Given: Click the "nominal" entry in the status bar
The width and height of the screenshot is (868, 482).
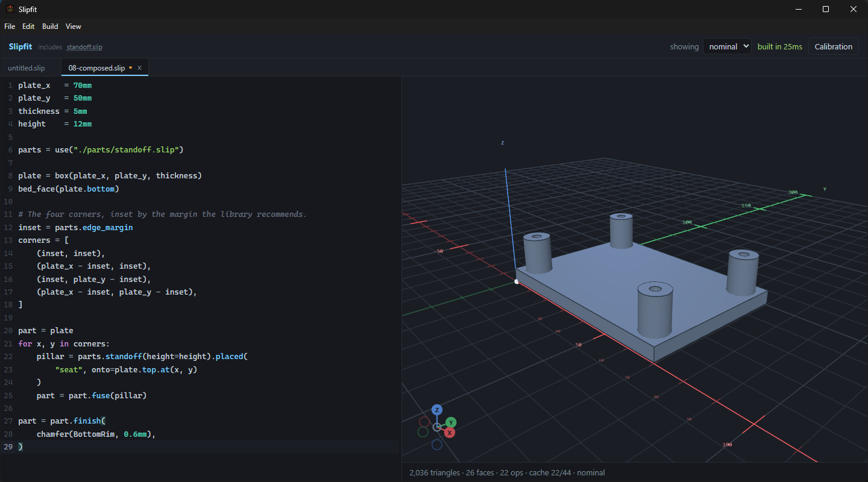Looking at the screenshot, I should 591,473.
